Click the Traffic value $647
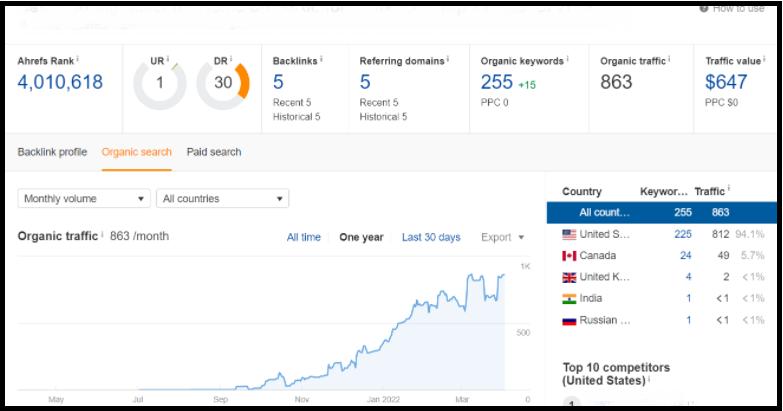 pos(726,82)
